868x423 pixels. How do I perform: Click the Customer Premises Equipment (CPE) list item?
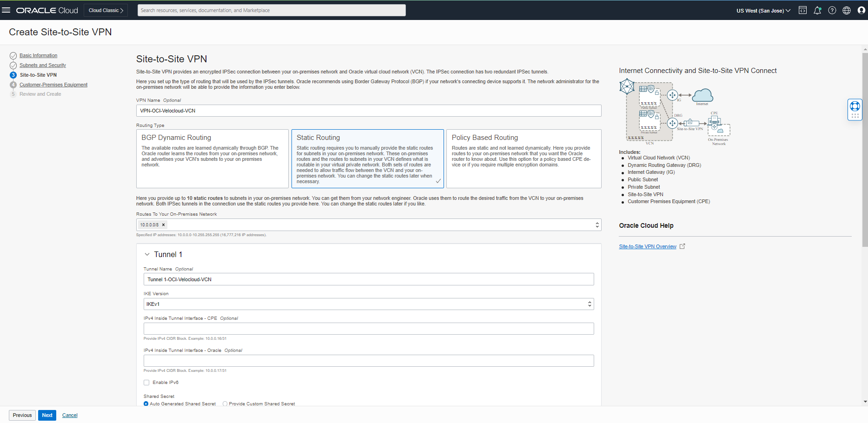click(x=669, y=202)
